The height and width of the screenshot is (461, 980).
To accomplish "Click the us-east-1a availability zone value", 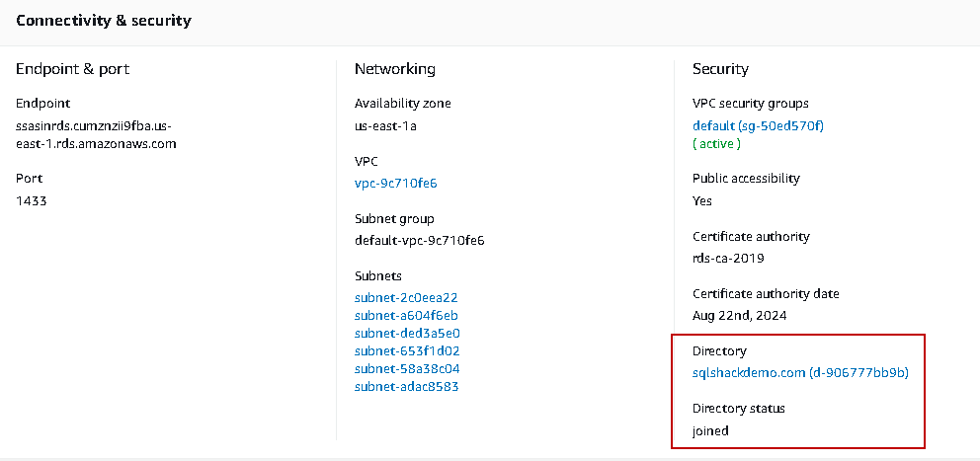I will tap(385, 125).
